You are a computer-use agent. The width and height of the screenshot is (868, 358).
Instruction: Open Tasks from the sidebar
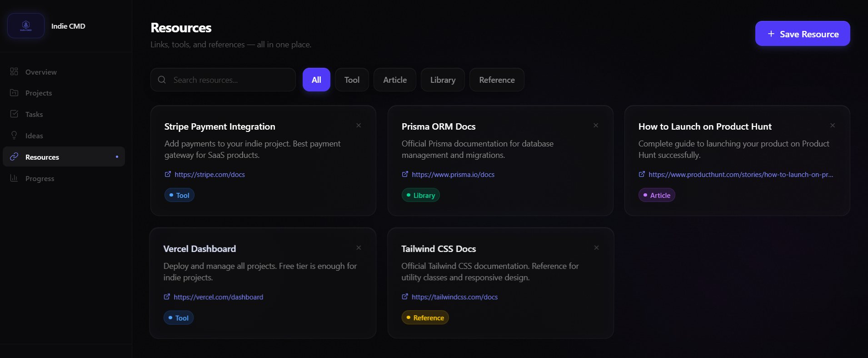(64, 114)
